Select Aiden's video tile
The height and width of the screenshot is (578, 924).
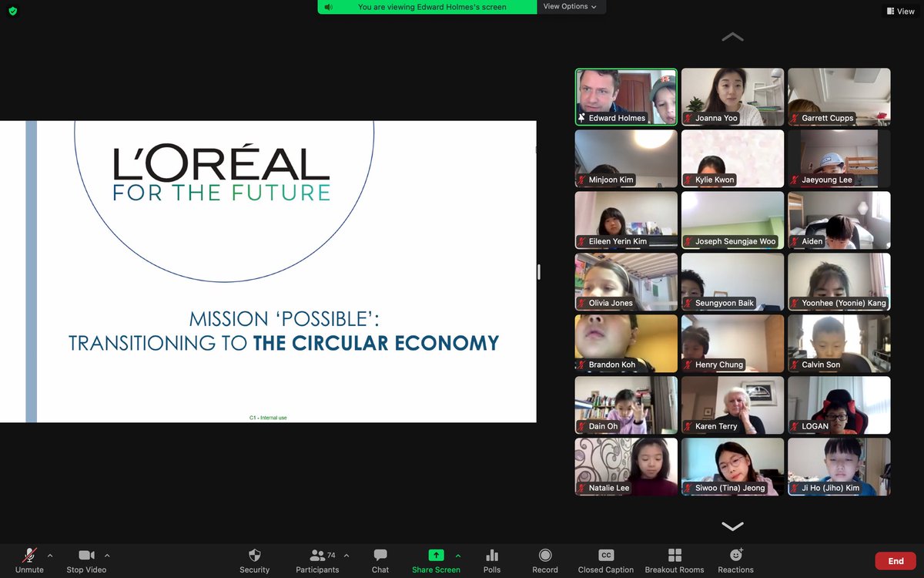[839, 220]
